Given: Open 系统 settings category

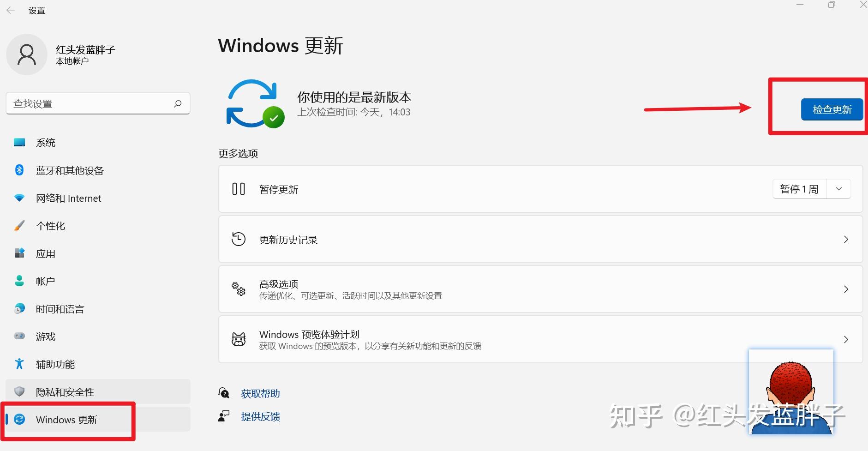Looking at the screenshot, I should pos(98,143).
